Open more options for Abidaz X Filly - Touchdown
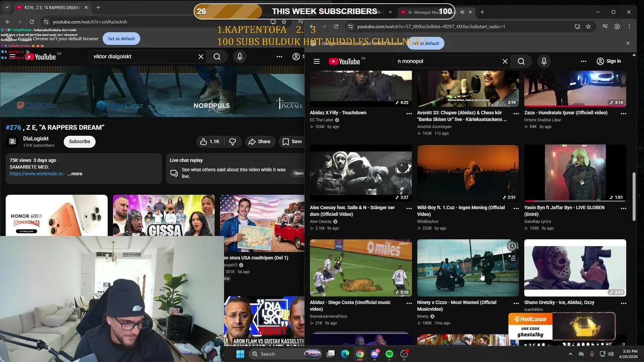Image resolution: width=644 pixels, height=362 pixels. pyautogui.click(x=409, y=114)
